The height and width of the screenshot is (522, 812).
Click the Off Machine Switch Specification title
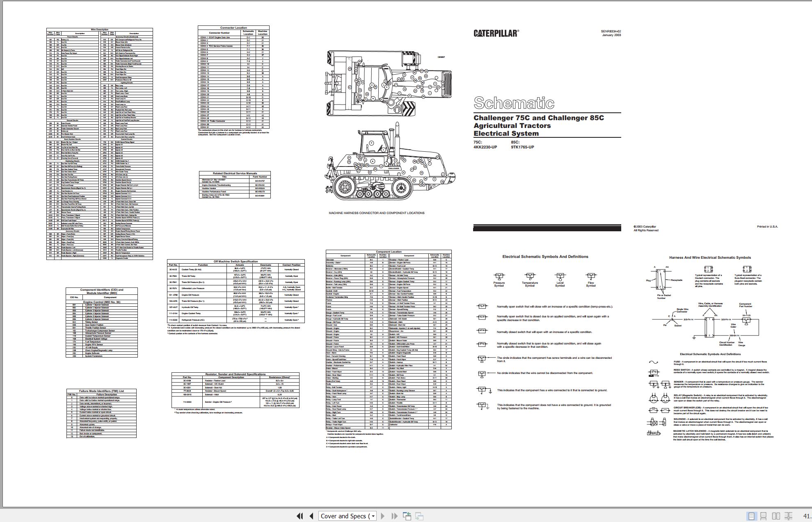pyautogui.click(x=236, y=261)
